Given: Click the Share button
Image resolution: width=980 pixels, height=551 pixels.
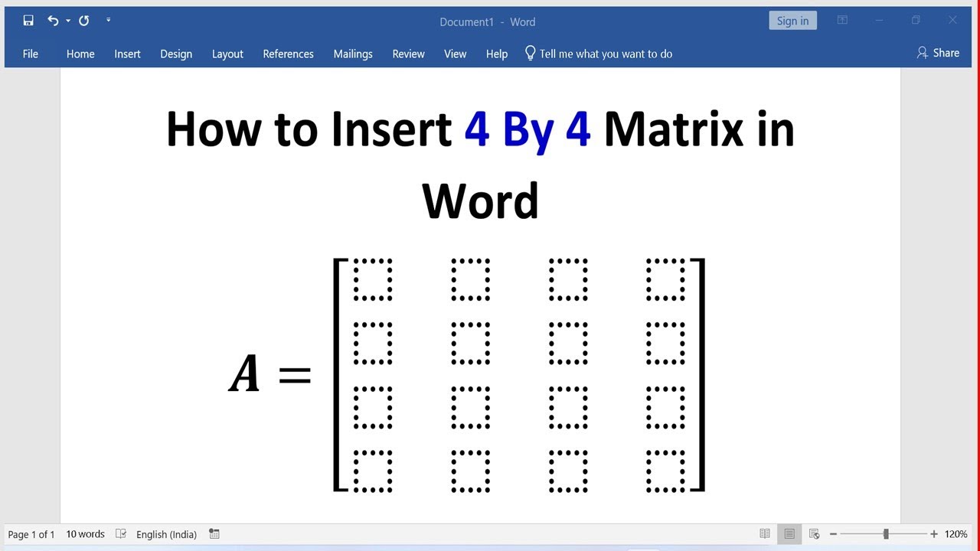Looking at the screenshot, I should 938,53.
